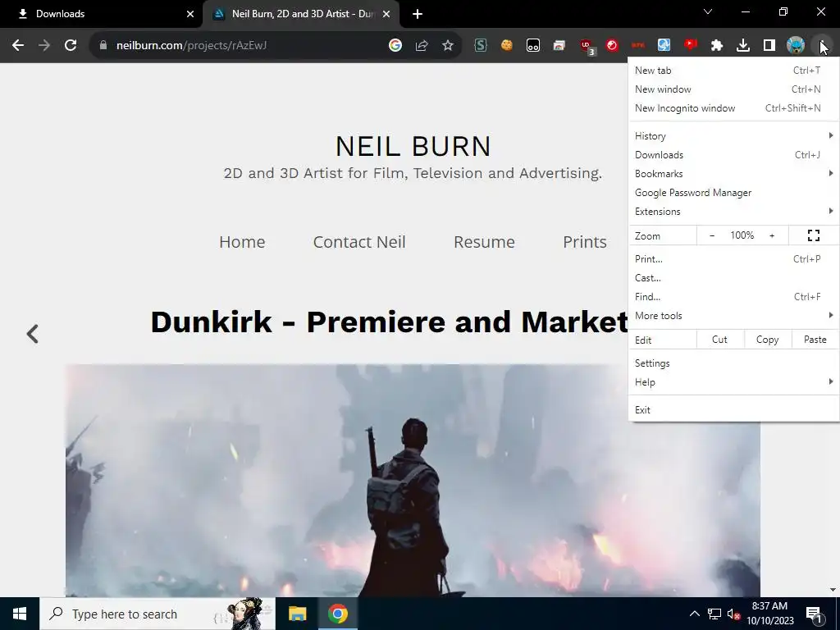Click the Windows taskbar search box
Viewport: 840px width, 630px height.
point(157,614)
